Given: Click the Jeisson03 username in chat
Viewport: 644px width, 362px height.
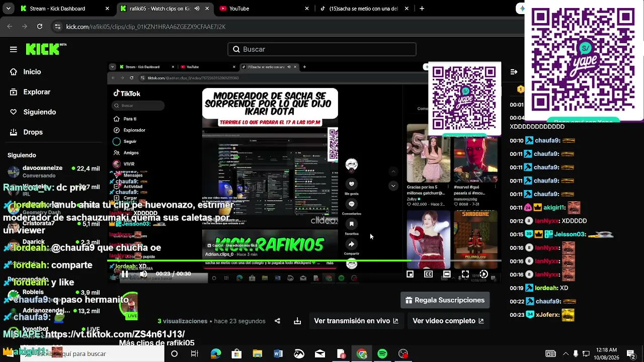Looking at the screenshot, I should point(569,234).
